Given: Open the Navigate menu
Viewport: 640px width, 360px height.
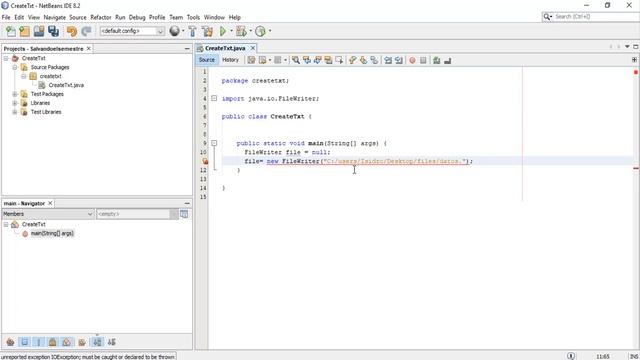Looking at the screenshot, I should [55, 17].
